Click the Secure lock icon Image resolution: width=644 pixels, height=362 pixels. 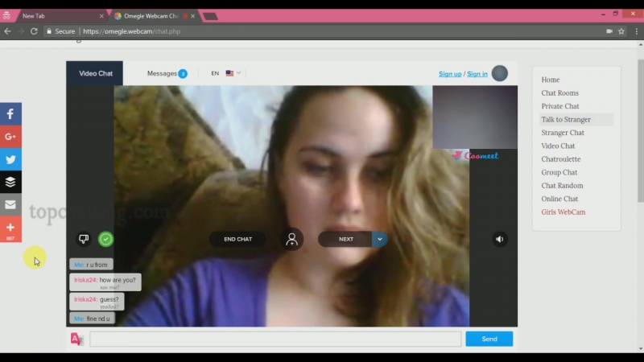tap(49, 31)
